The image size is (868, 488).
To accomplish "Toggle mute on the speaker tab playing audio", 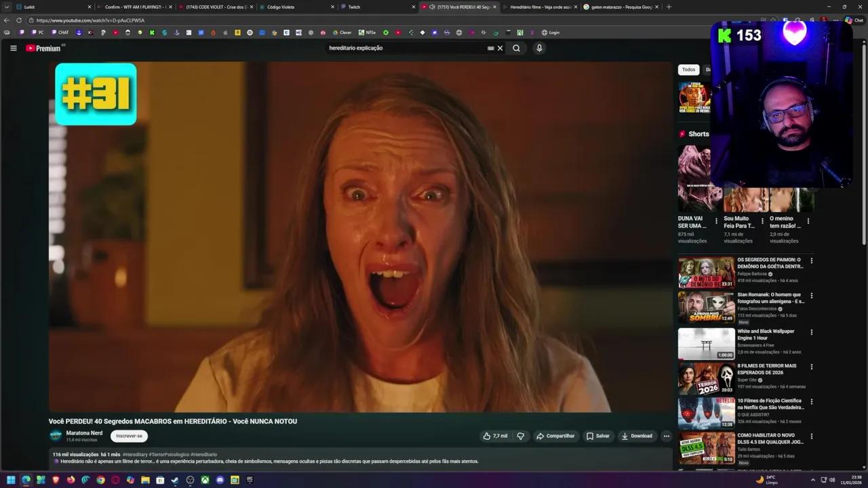I will (432, 7).
